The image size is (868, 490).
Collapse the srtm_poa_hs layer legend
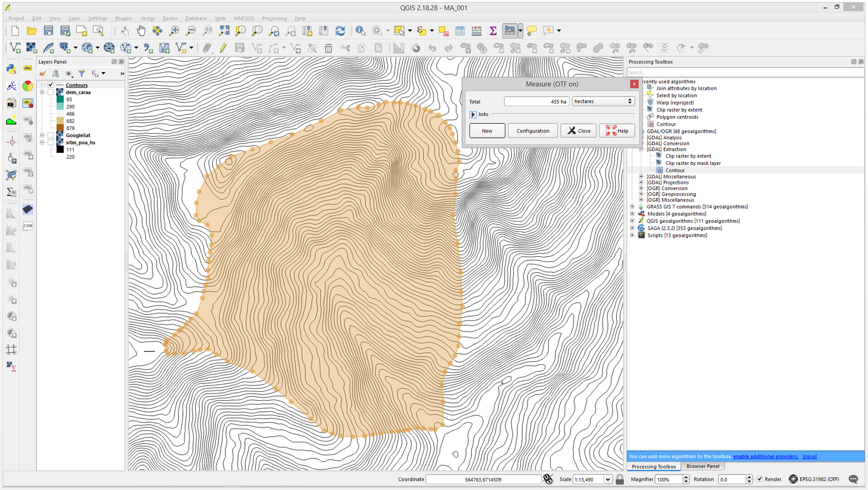point(43,143)
